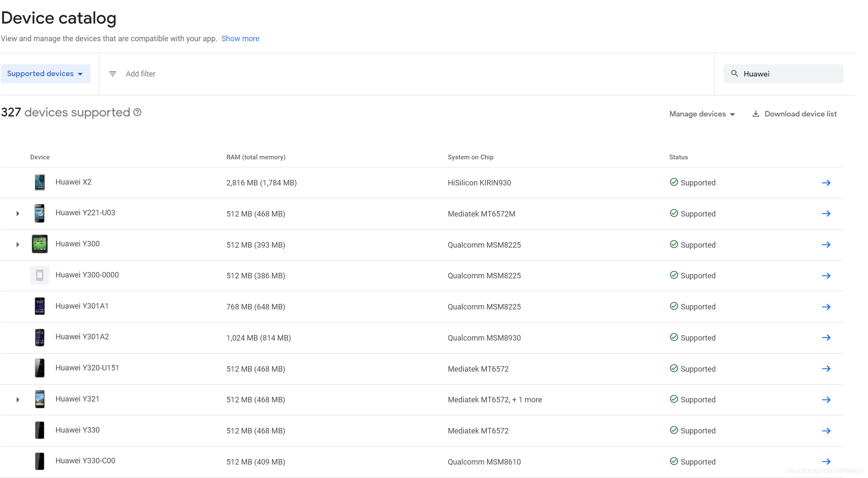Viewport: 868px width, 478px height.
Task: Click the Show more link
Action: coord(240,39)
